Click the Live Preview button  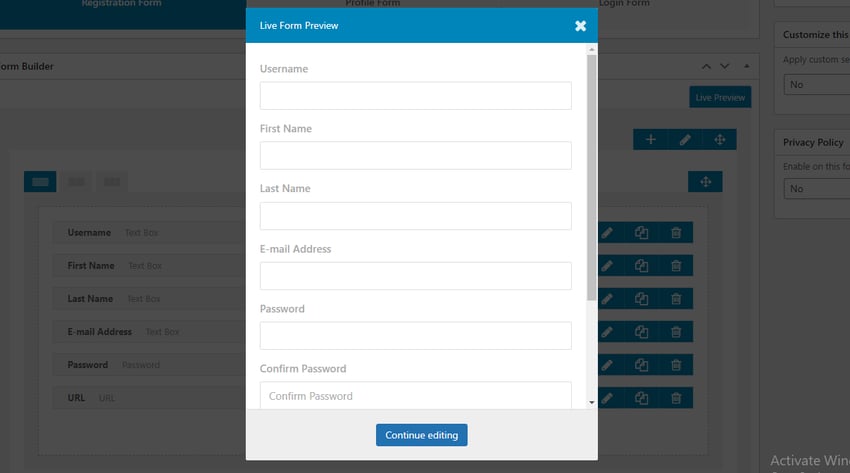pos(720,97)
